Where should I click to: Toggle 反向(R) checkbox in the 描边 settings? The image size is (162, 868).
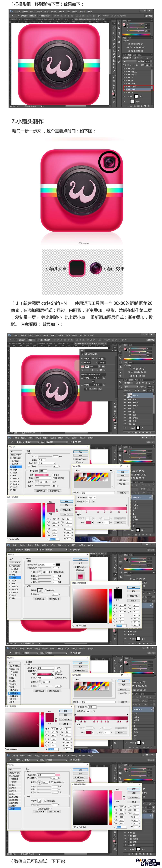click(53, 475)
